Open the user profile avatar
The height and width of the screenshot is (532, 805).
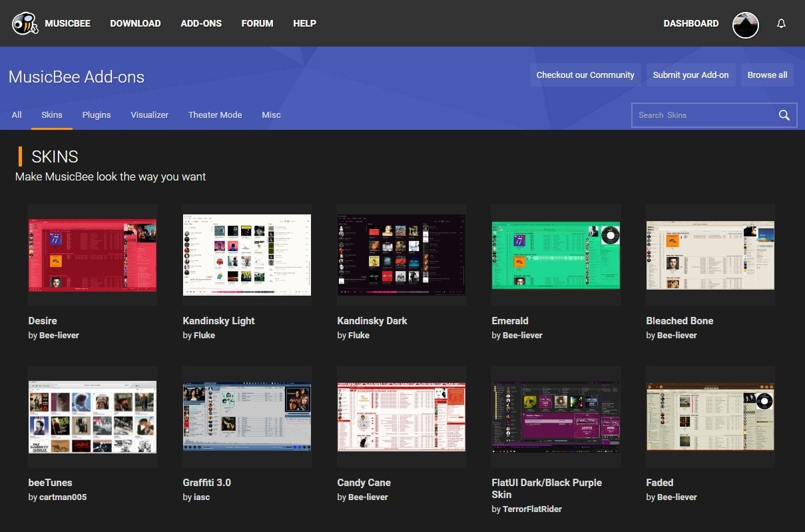[x=746, y=25]
